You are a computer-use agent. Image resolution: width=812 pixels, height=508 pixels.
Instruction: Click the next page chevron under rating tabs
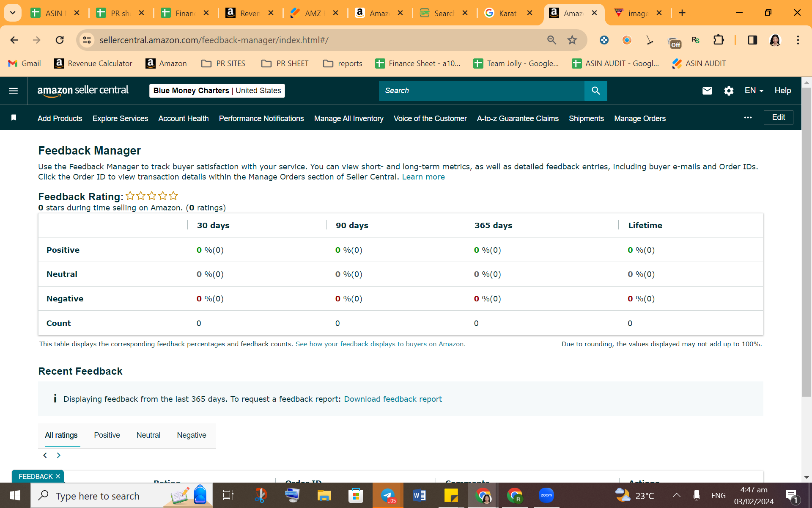[x=59, y=456]
